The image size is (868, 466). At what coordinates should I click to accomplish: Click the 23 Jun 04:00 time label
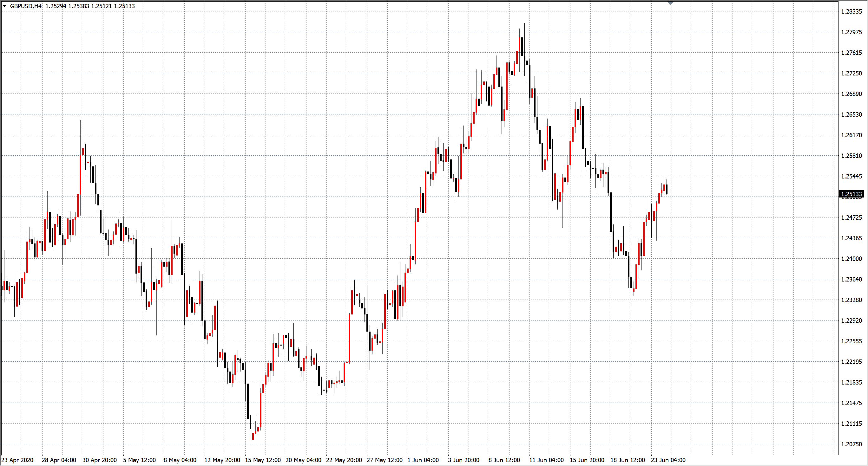click(668, 460)
